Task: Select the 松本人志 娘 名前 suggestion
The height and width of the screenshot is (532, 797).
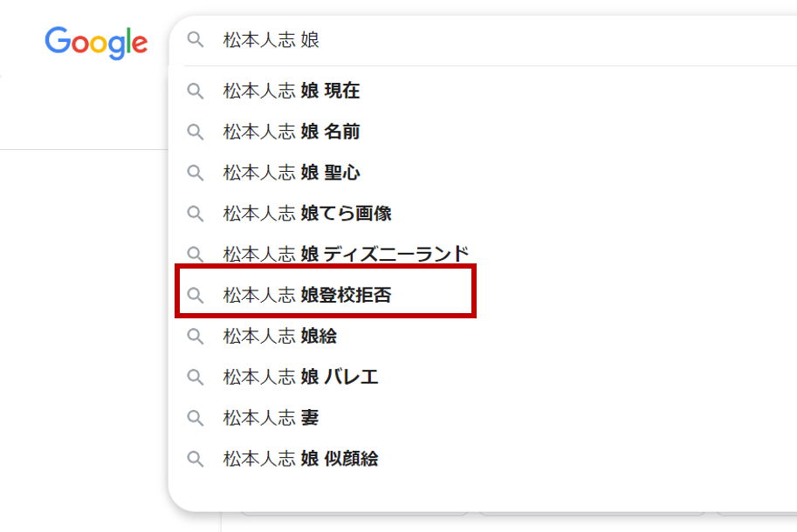Action: [x=292, y=132]
